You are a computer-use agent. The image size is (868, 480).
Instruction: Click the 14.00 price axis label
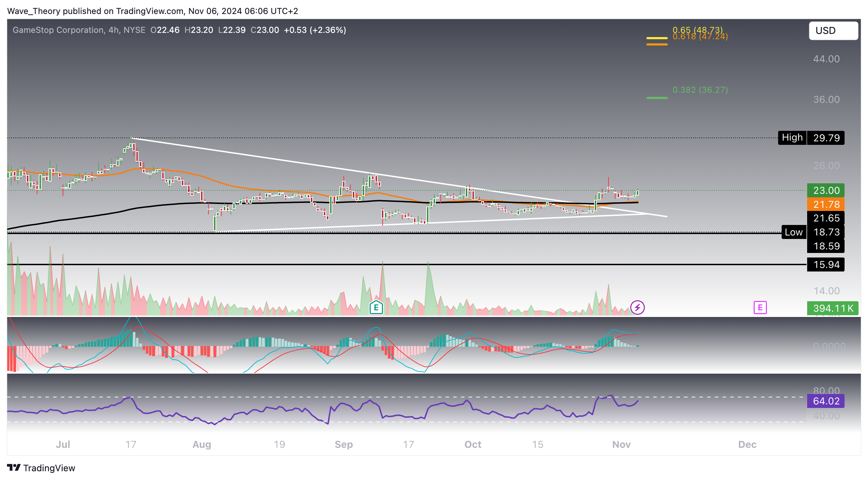[826, 291]
